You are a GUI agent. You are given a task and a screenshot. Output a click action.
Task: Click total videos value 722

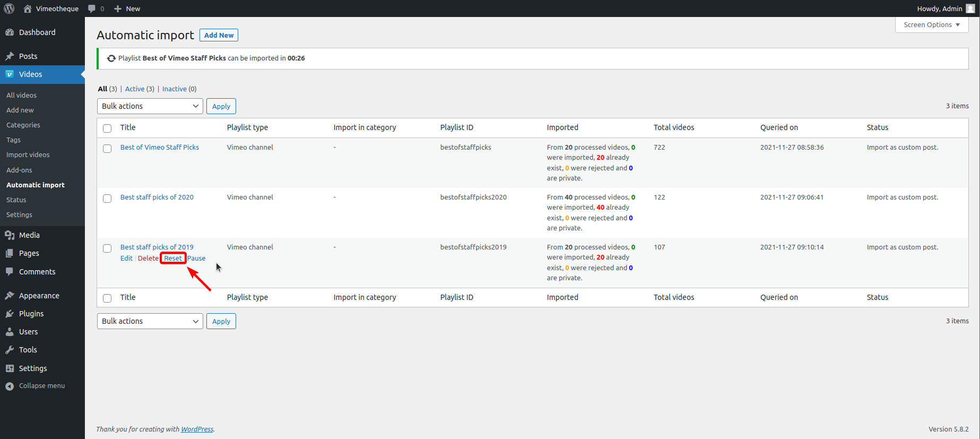pyautogui.click(x=659, y=147)
